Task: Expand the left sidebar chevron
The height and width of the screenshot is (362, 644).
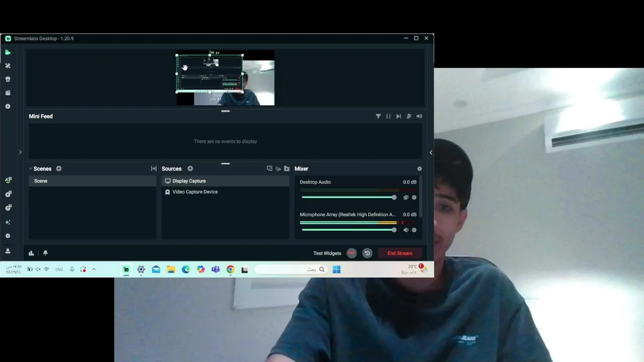Action: (x=20, y=152)
